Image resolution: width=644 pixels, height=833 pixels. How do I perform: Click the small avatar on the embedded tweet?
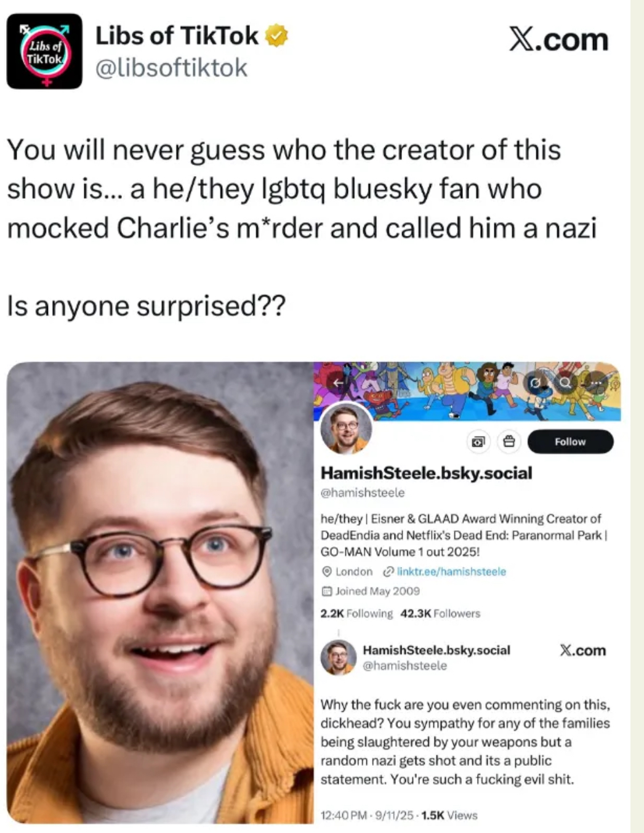click(339, 657)
